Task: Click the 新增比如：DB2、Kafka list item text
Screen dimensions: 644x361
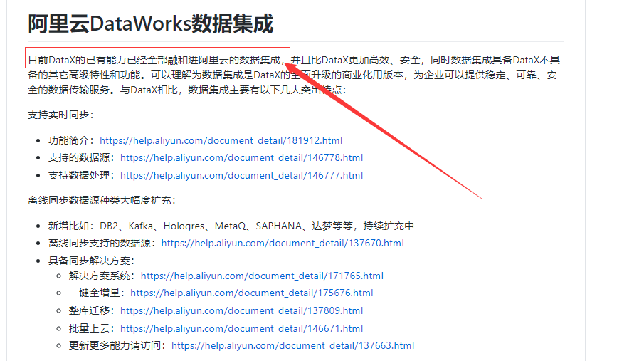Action: tap(231, 226)
